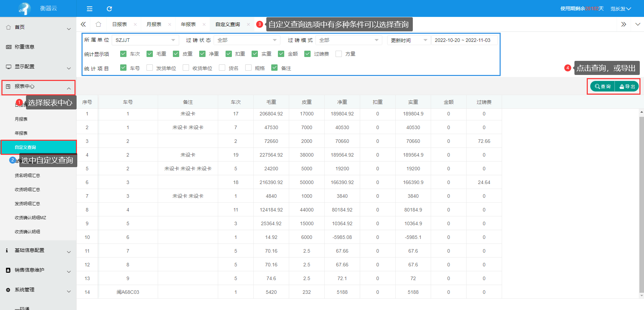The image size is (644, 310).
Task: Open the 所属单位 SZJJT dropdown
Action: pos(145,40)
